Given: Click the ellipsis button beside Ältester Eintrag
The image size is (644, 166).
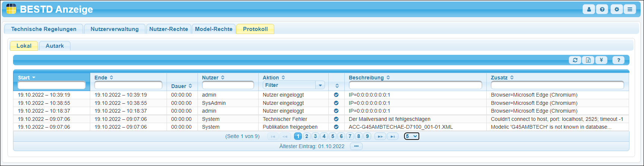Looking at the screenshot, I should [x=356, y=146].
